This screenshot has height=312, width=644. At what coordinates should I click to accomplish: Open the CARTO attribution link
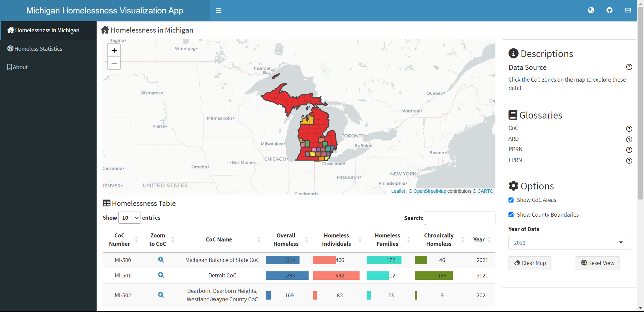click(x=485, y=191)
